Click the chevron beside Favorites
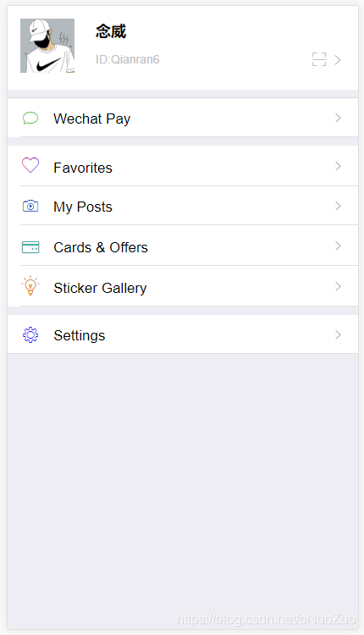This screenshot has width=364, height=635. (338, 166)
